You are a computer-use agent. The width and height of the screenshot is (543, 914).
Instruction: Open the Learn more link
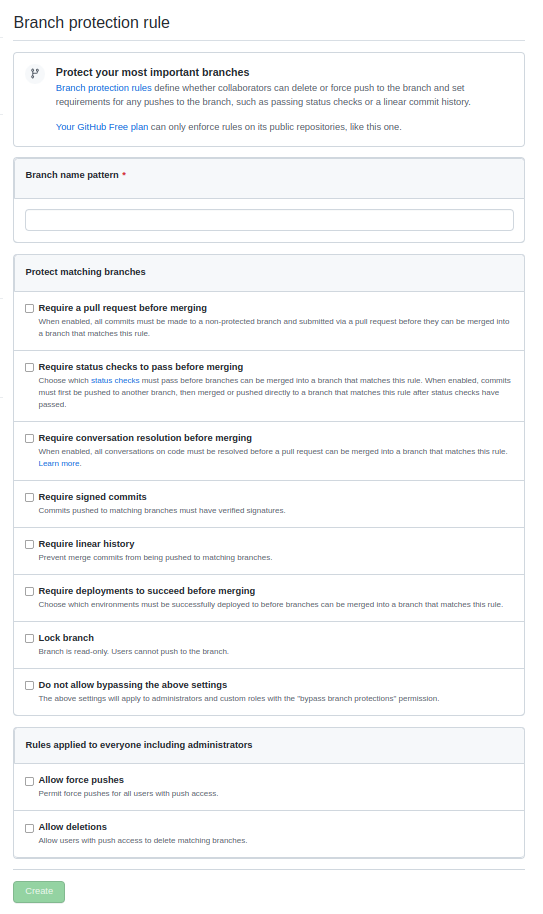pos(59,463)
